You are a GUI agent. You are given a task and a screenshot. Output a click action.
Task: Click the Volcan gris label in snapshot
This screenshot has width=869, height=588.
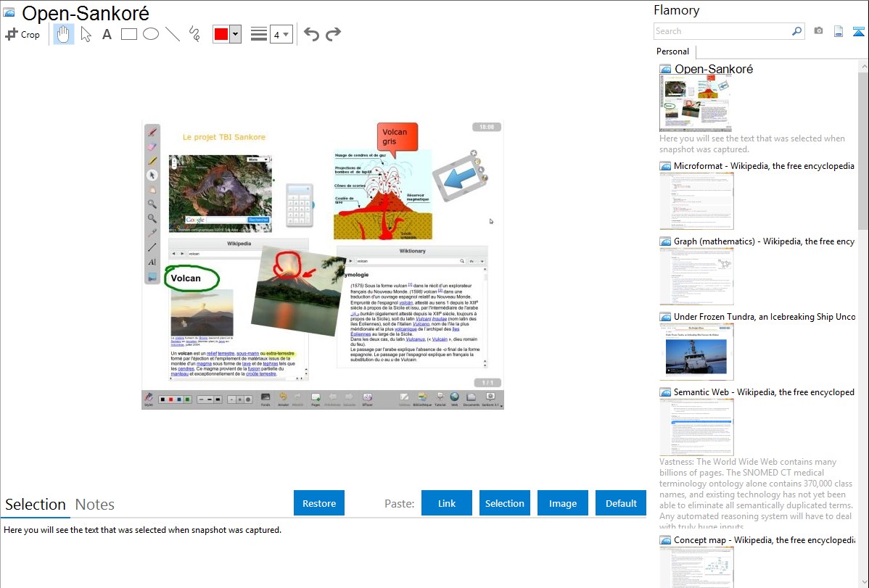[x=397, y=136]
